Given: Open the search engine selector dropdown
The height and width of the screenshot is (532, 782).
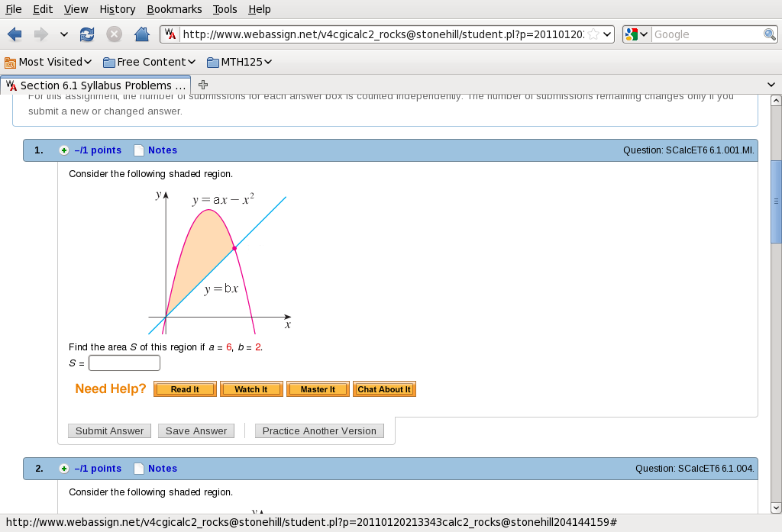Looking at the screenshot, I should click(636, 34).
